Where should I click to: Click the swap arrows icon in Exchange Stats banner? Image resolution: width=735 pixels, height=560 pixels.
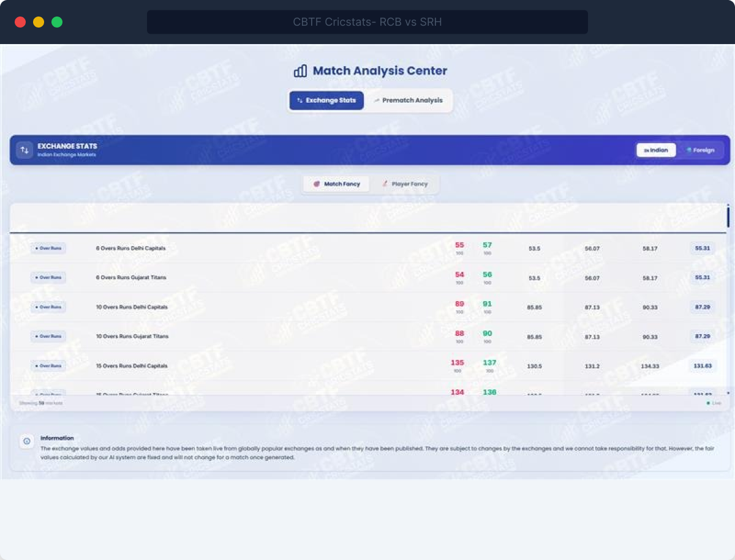point(24,150)
